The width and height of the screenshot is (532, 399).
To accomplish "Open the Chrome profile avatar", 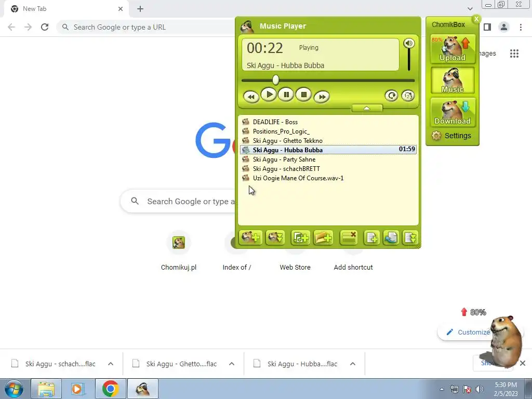I will [504, 27].
